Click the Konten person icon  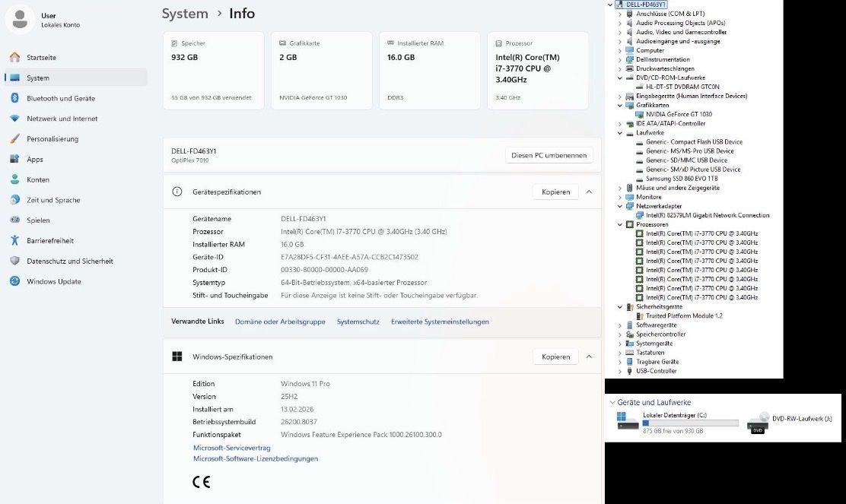tap(15, 179)
